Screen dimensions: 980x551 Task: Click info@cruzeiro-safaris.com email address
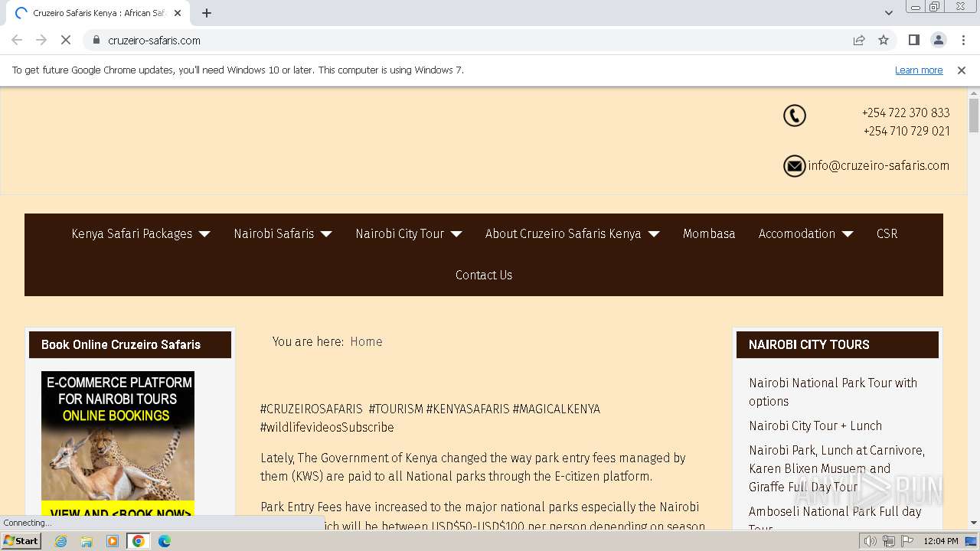pos(878,165)
